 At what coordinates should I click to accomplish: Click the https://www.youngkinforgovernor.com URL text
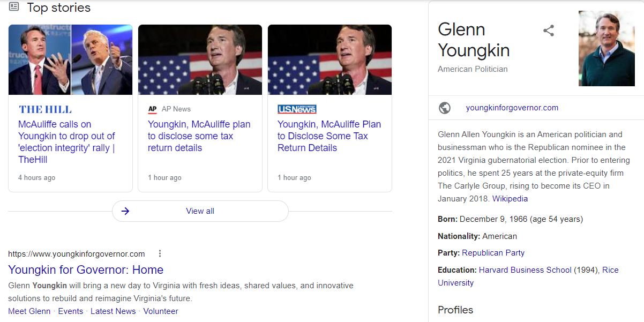[x=77, y=254]
